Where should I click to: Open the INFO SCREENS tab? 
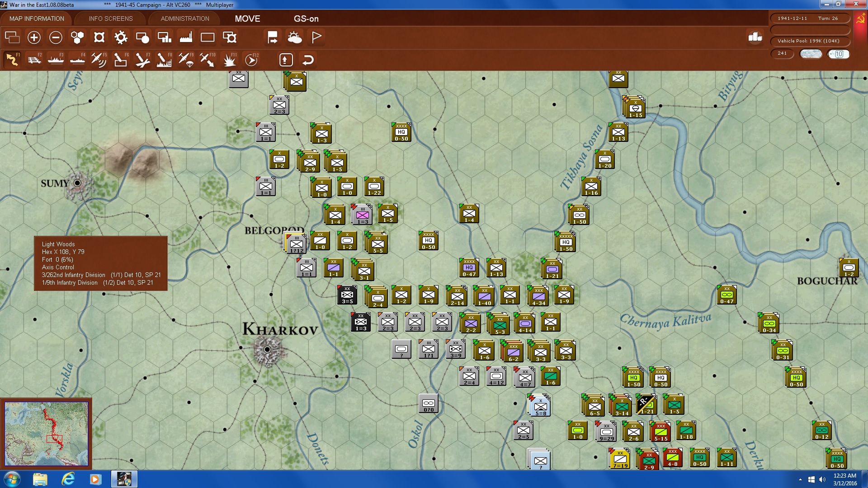click(x=111, y=19)
